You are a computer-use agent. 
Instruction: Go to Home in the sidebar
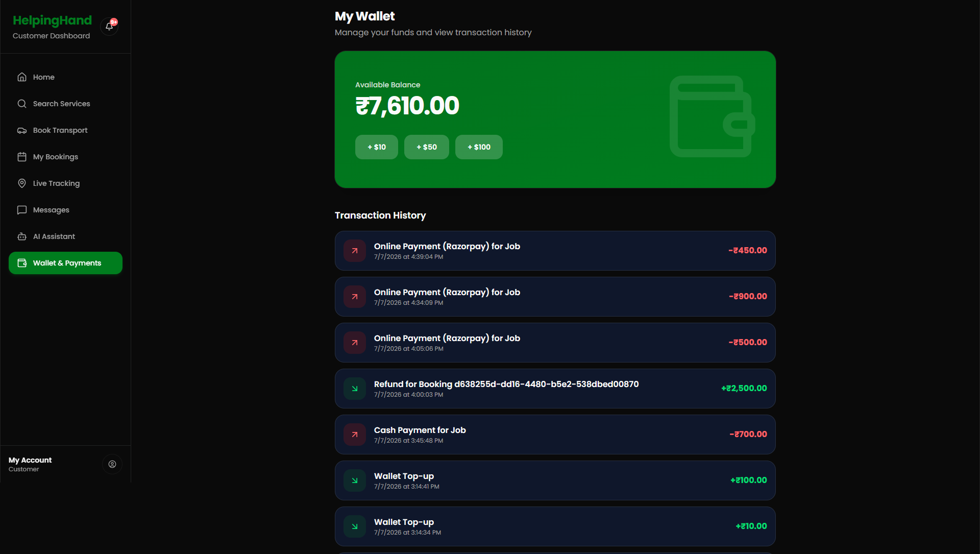coord(65,77)
